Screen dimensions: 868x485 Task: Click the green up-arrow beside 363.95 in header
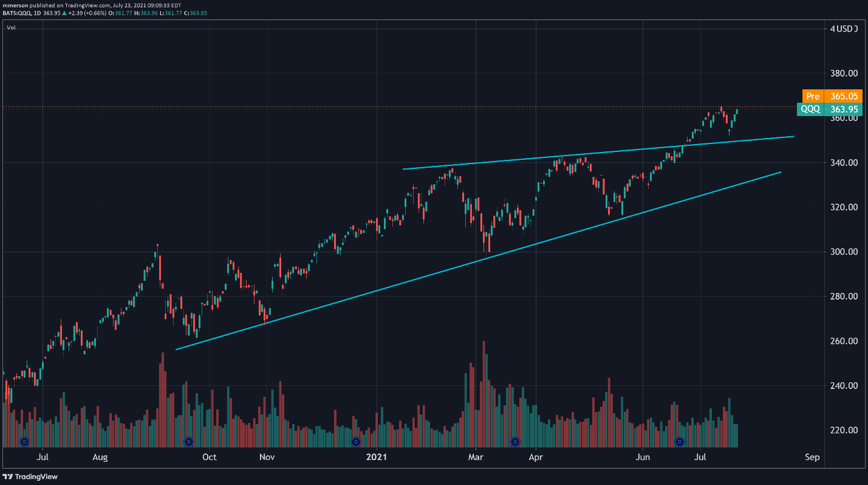pos(65,13)
